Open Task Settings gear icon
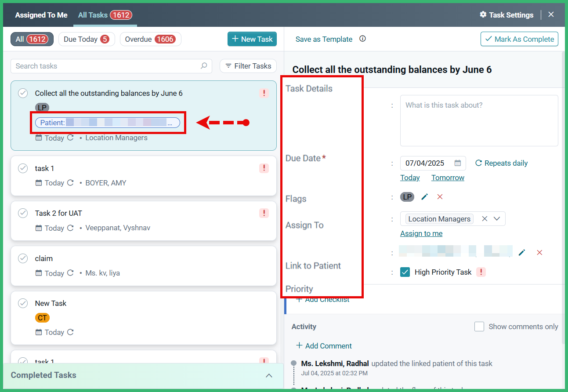568x392 pixels. pyautogui.click(x=483, y=15)
